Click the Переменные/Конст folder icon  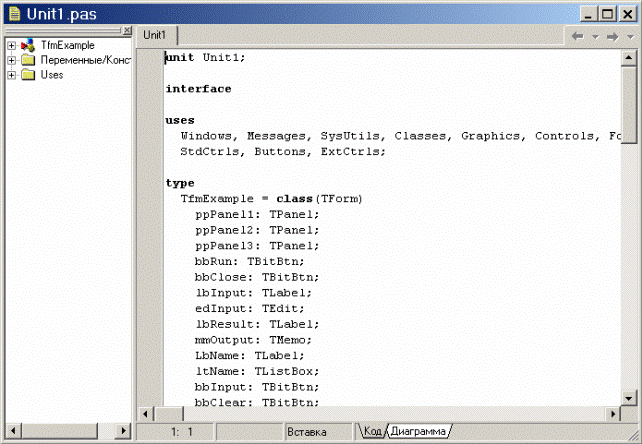click(28, 60)
